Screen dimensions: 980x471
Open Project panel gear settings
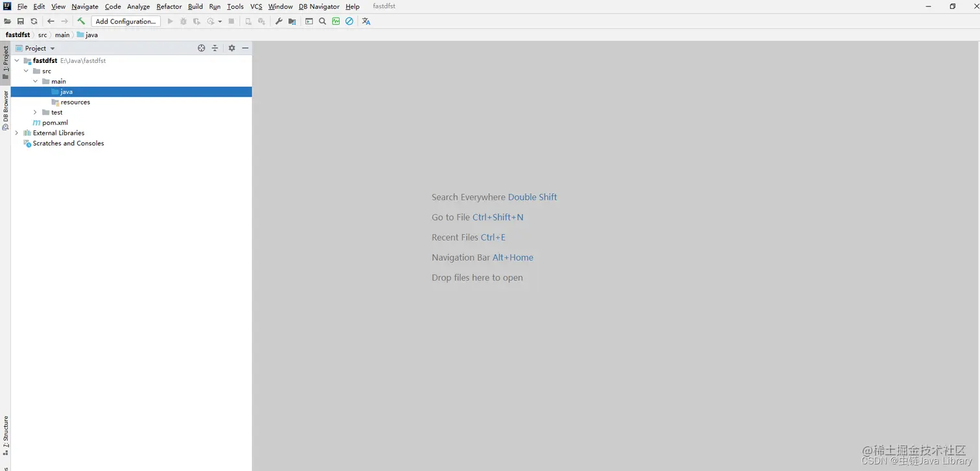(x=232, y=48)
